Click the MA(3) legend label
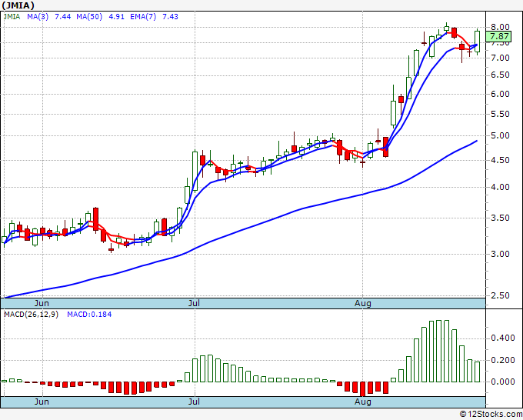Viewport: 523px width, 420px height. (38, 17)
